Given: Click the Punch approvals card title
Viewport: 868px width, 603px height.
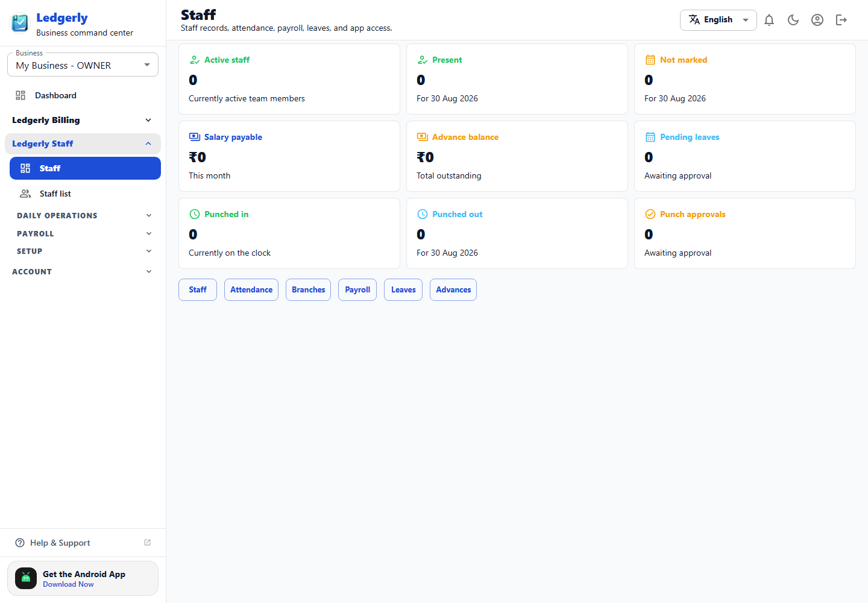Looking at the screenshot, I should click(x=693, y=214).
